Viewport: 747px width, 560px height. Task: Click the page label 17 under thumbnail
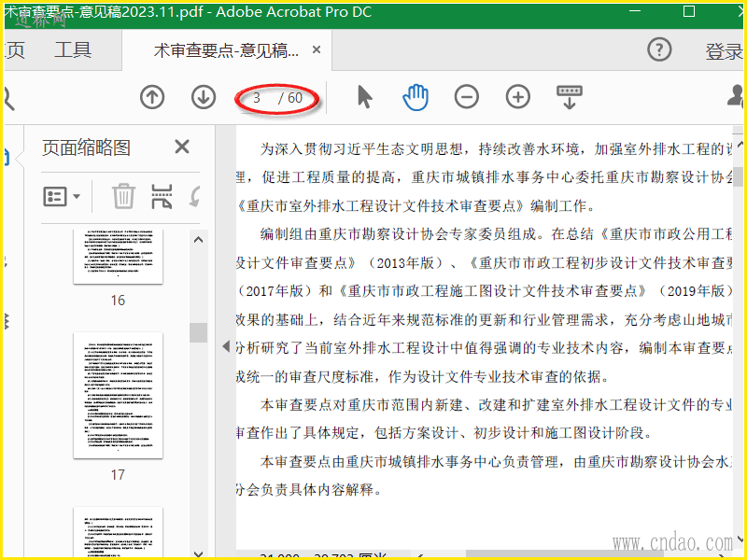coord(119,474)
